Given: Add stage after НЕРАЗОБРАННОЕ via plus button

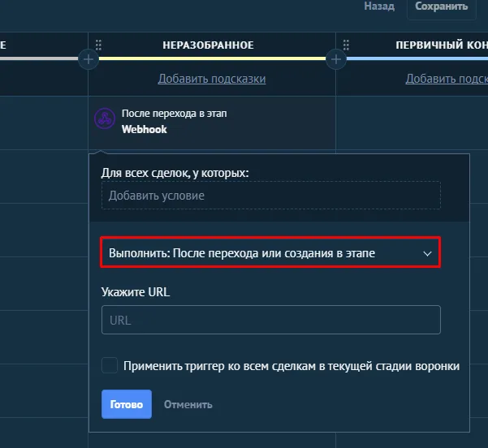Looking at the screenshot, I should (336, 59).
